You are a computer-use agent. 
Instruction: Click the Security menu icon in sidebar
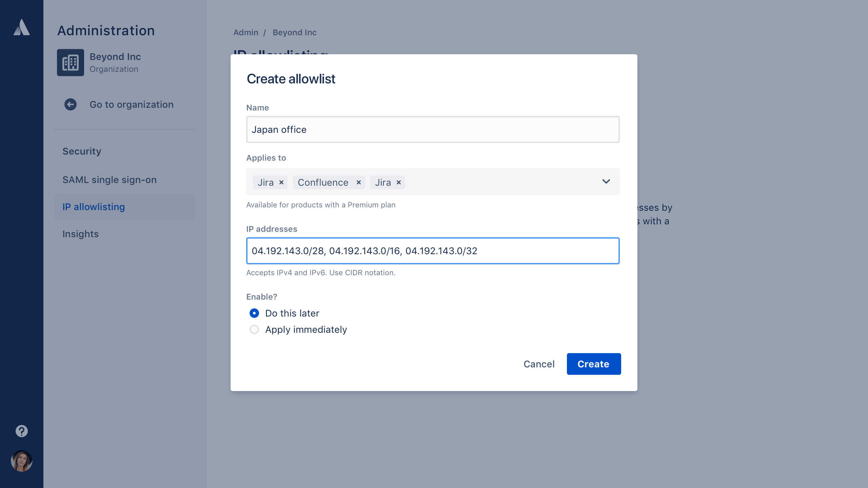pyautogui.click(x=82, y=151)
